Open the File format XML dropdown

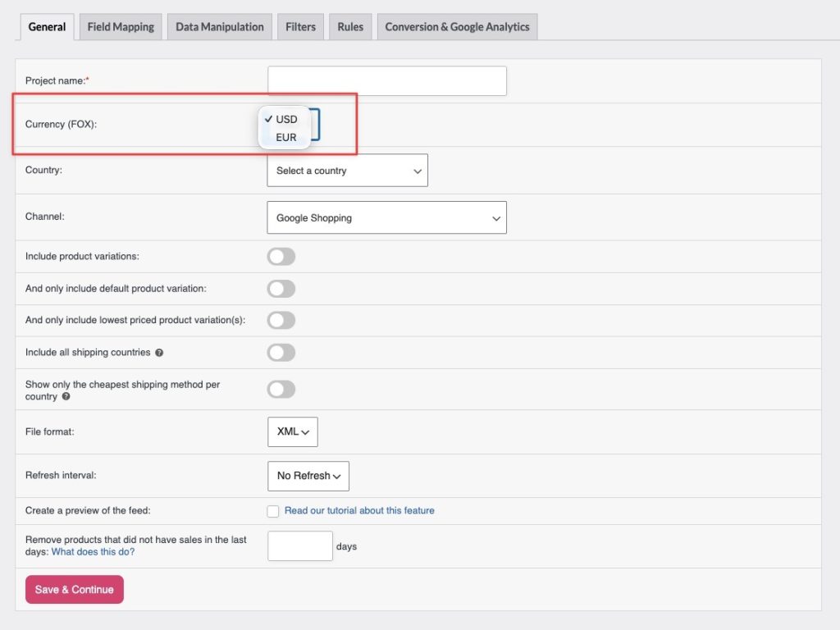(293, 431)
